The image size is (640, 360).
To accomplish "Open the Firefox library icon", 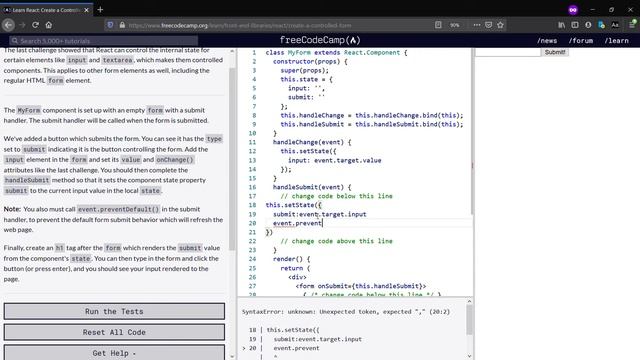I will [x=562, y=25].
